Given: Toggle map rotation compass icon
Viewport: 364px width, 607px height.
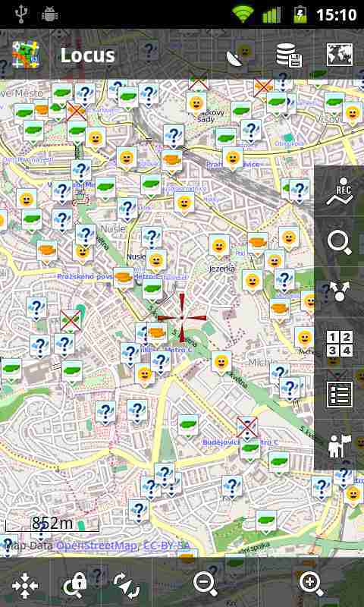Looking at the screenshot, I should (126, 585).
